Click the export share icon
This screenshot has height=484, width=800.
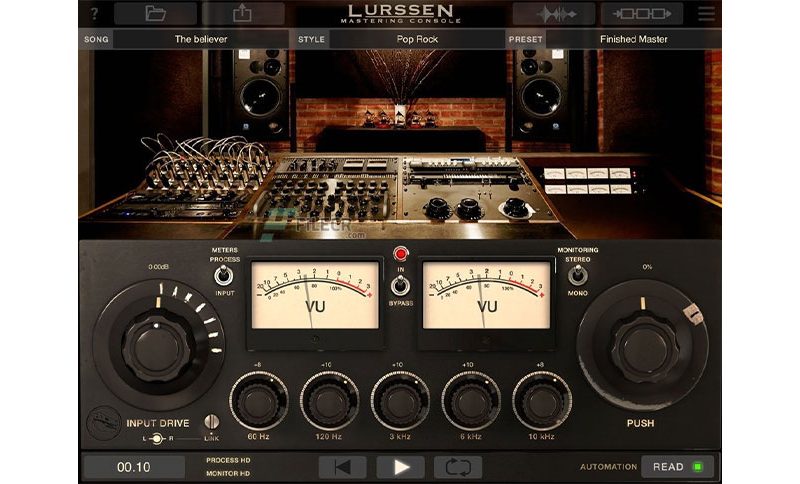click(x=243, y=13)
